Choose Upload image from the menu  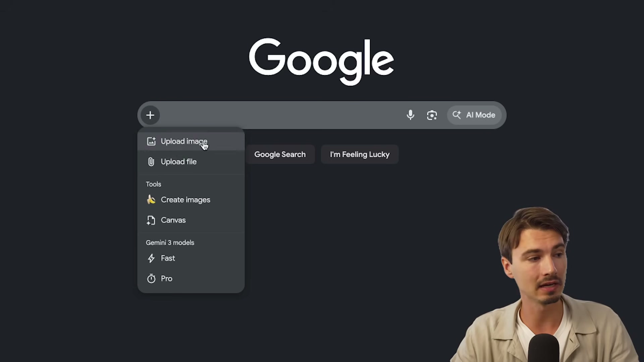pos(191,141)
